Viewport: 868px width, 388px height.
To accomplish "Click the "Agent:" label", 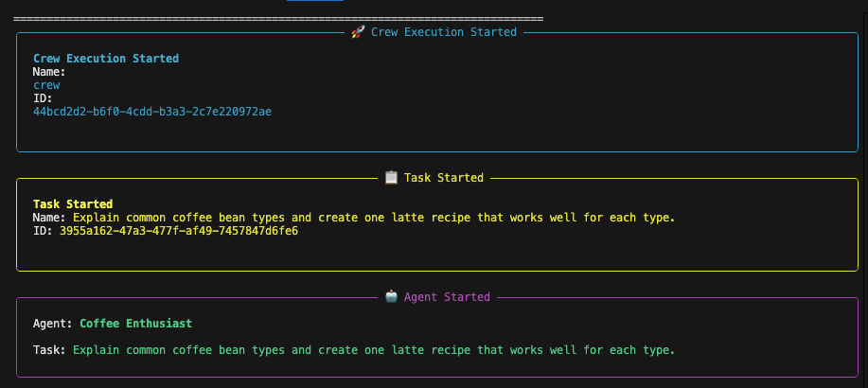I will point(53,324).
